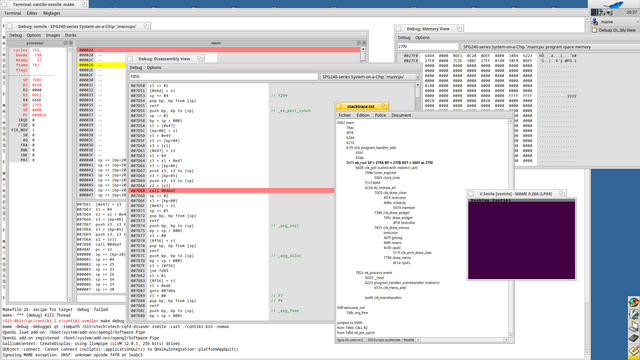
Task: Close the dasm dock panel
Action: 364,43
